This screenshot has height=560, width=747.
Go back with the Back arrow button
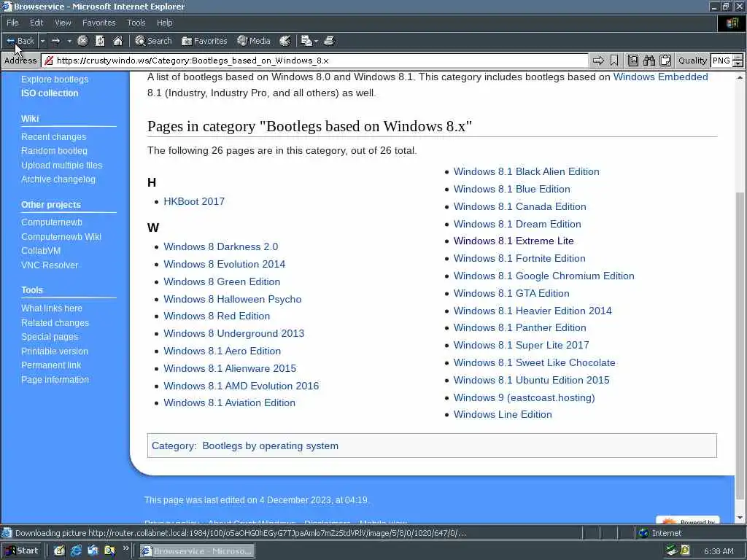click(x=20, y=41)
